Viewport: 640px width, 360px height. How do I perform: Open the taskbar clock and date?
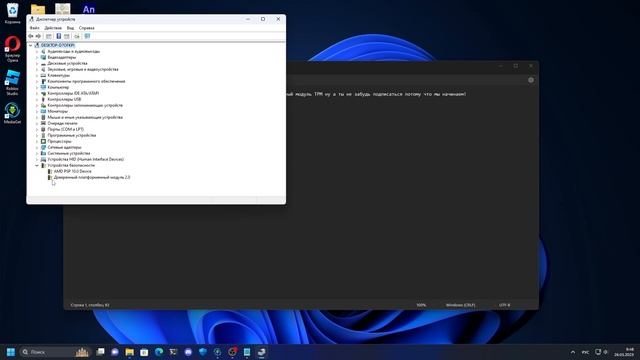[625, 352]
